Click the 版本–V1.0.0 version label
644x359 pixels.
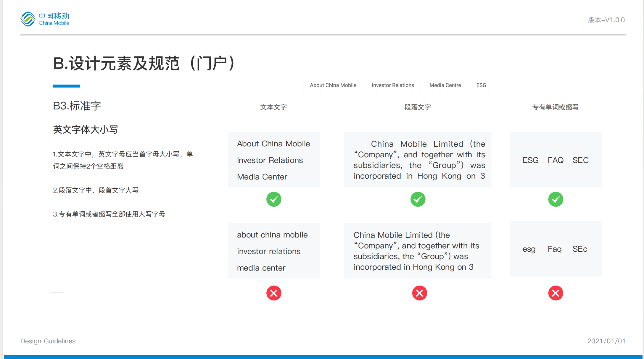(606, 20)
